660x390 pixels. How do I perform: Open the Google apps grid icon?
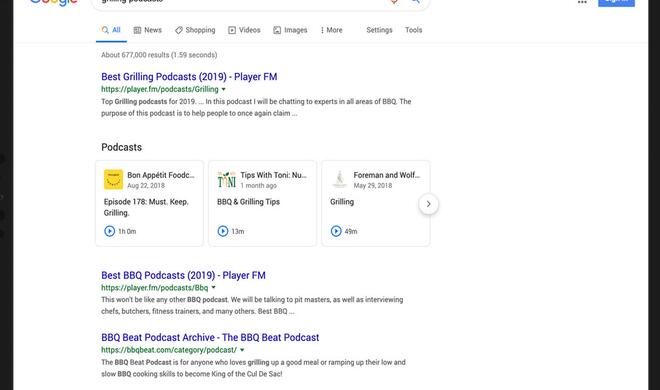[x=582, y=2]
